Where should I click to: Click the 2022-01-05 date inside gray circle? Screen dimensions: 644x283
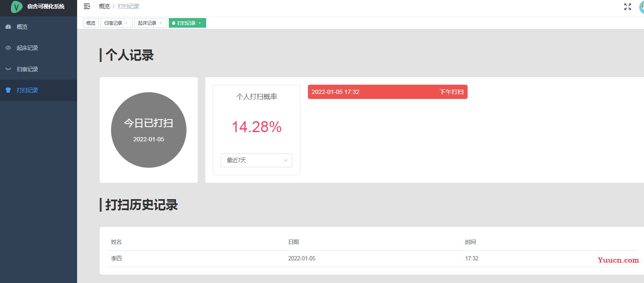[149, 139]
